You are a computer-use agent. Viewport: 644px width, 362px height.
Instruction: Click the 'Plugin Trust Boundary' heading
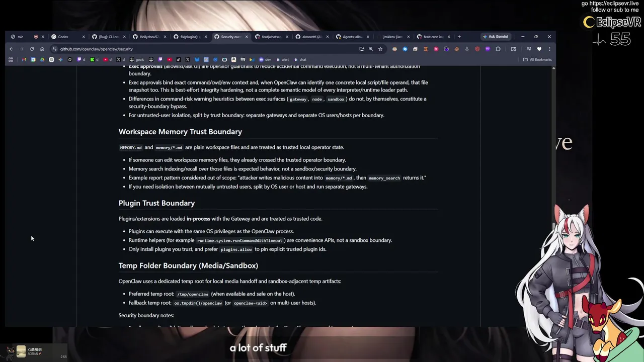(x=156, y=203)
